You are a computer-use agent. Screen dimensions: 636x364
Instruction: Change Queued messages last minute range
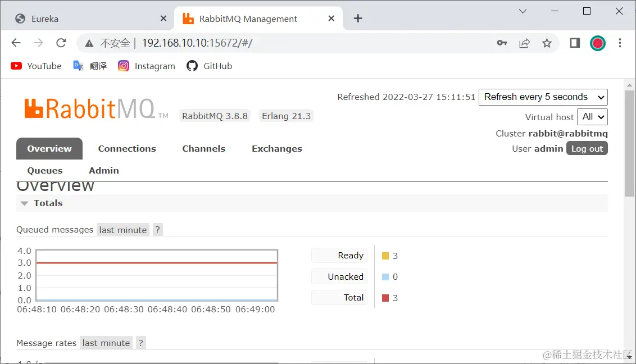tap(123, 230)
